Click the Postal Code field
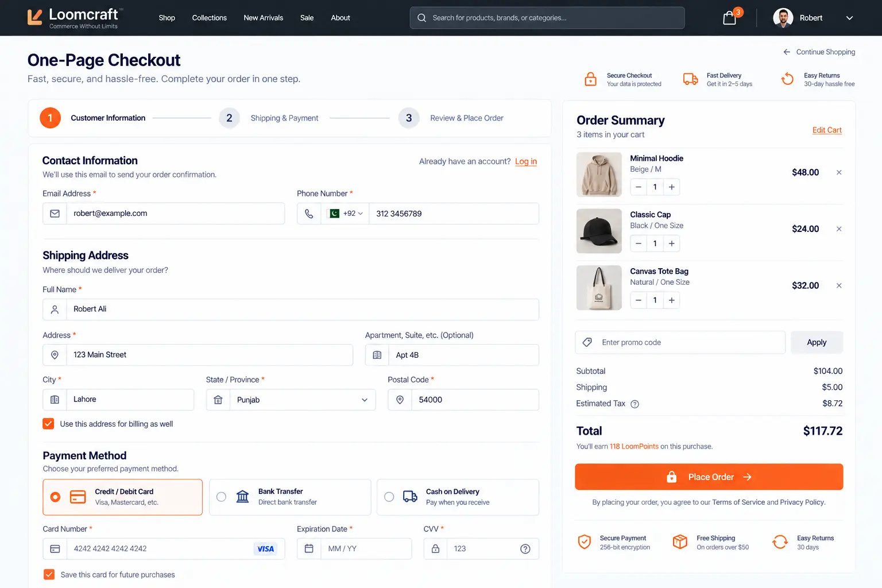This screenshot has width=882, height=588. (x=463, y=400)
